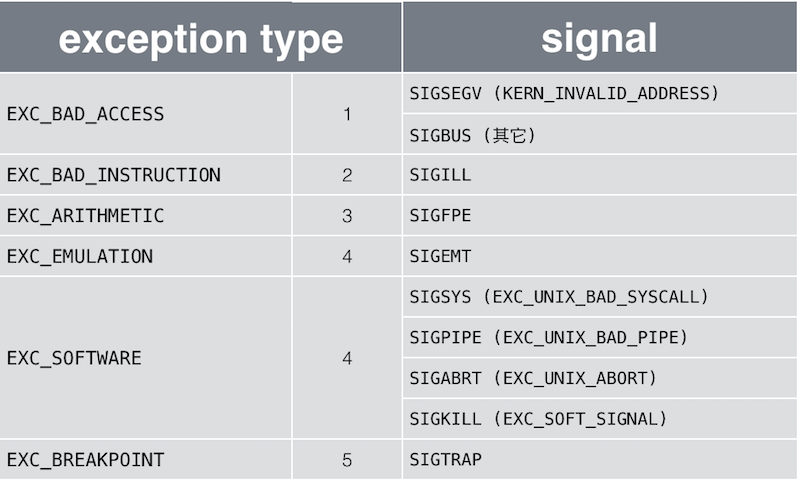Image resolution: width=800 pixels, height=482 pixels.
Task: Select the SIGPIPE (EXC_UNIX_BAD_PIPE) cell
Action: 548,338
